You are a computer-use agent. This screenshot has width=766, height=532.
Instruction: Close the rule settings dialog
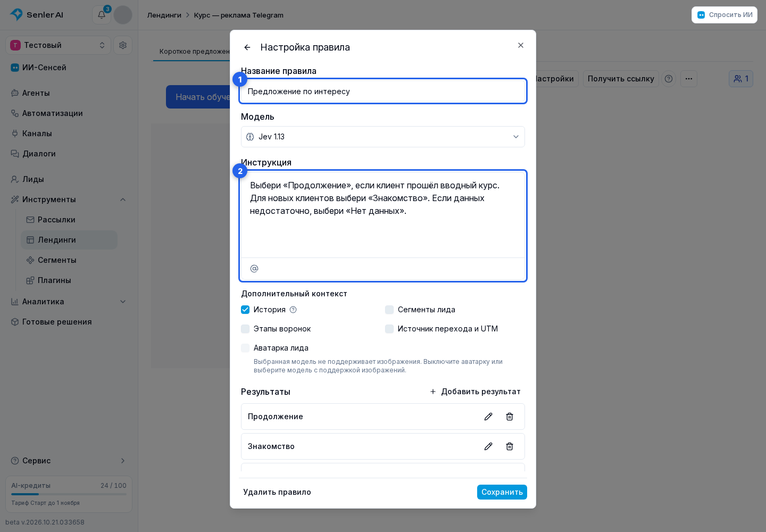coord(521,45)
